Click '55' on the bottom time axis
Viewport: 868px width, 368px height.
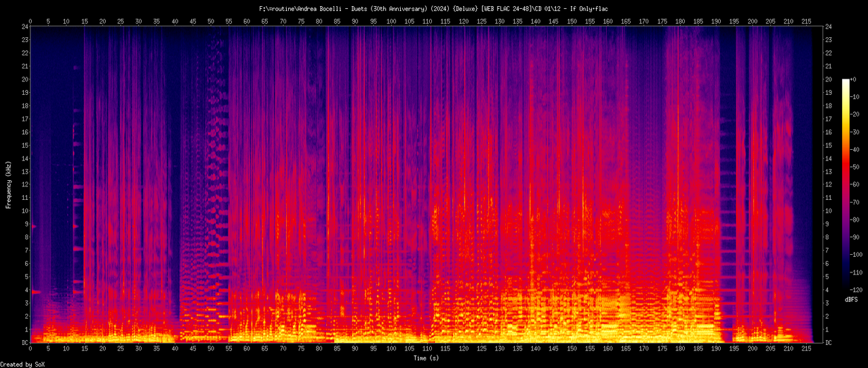pyautogui.click(x=229, y=350)
